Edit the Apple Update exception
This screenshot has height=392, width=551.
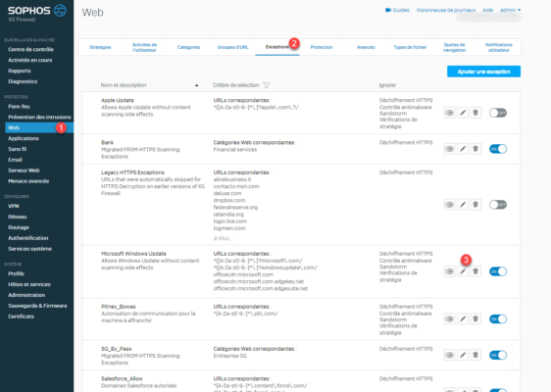pos(463,113)
